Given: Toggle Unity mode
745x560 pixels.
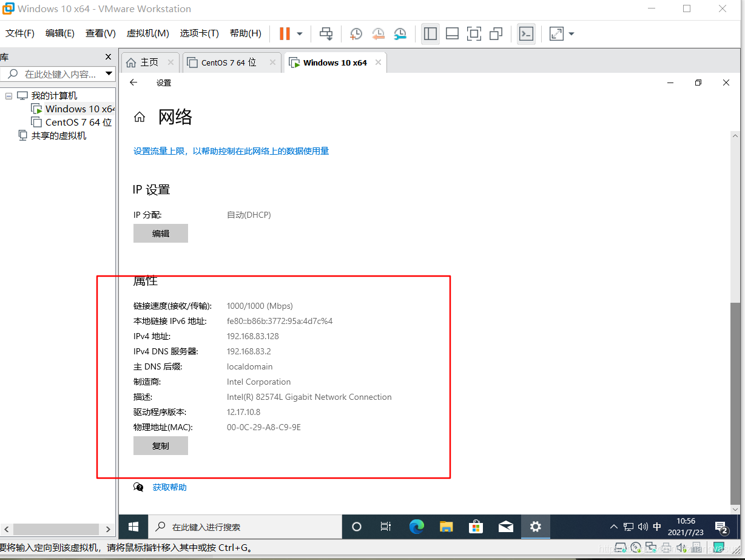Looking at the screenshot, I should click(496, 33).
